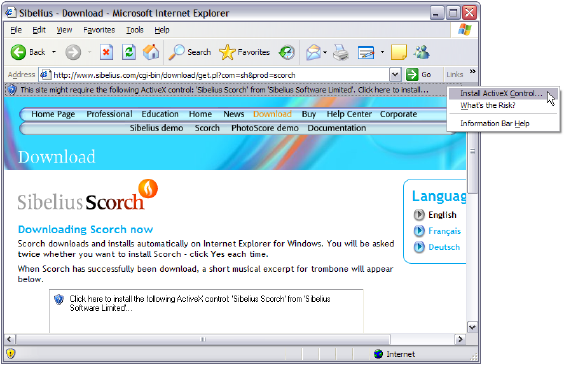564x365 pixels.
Task: Open Favorites with the star icon
Action: 227,53
